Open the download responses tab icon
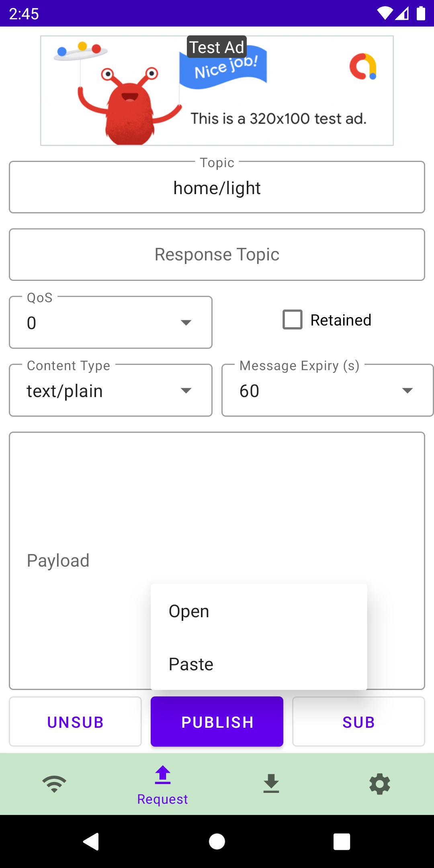The image size is (434, 868). (x=271, y=784)
